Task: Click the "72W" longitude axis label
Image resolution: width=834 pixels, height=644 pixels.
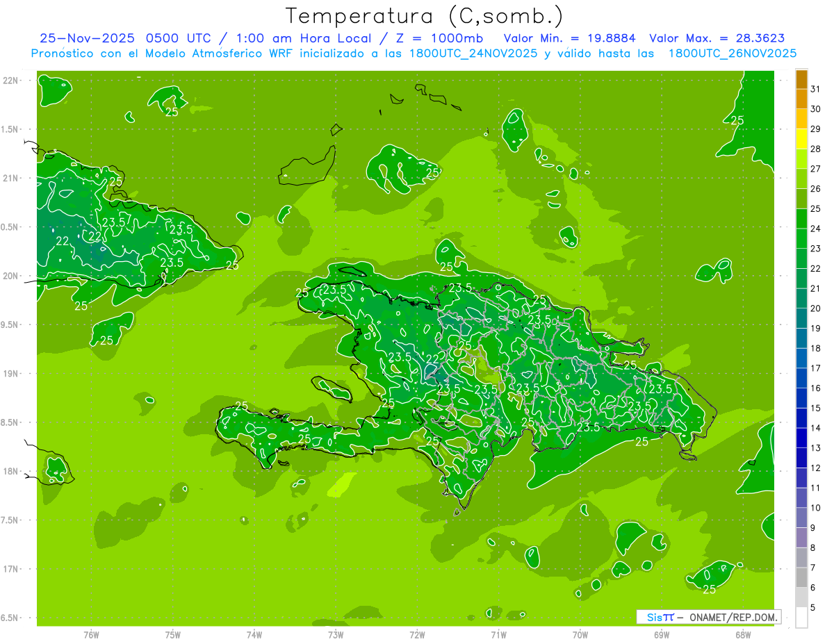Action: (417, 635)
